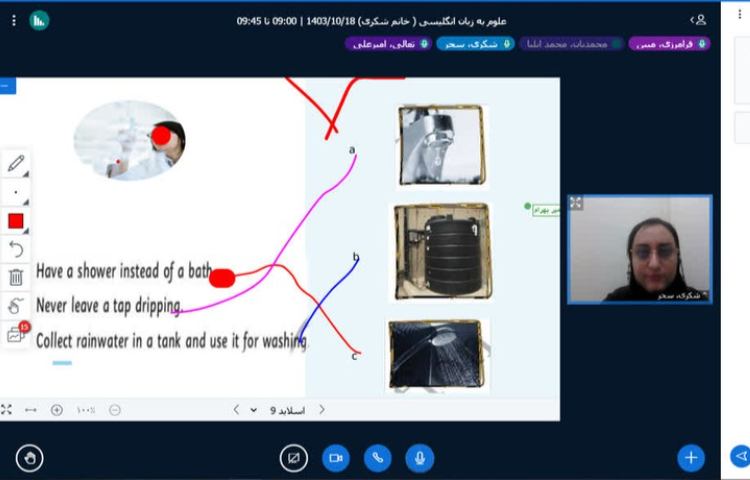Image resolution: width=750 pixels, height=480 pixels.
Task: Open the blue plus actions button
Action: (x=691, y=458)
